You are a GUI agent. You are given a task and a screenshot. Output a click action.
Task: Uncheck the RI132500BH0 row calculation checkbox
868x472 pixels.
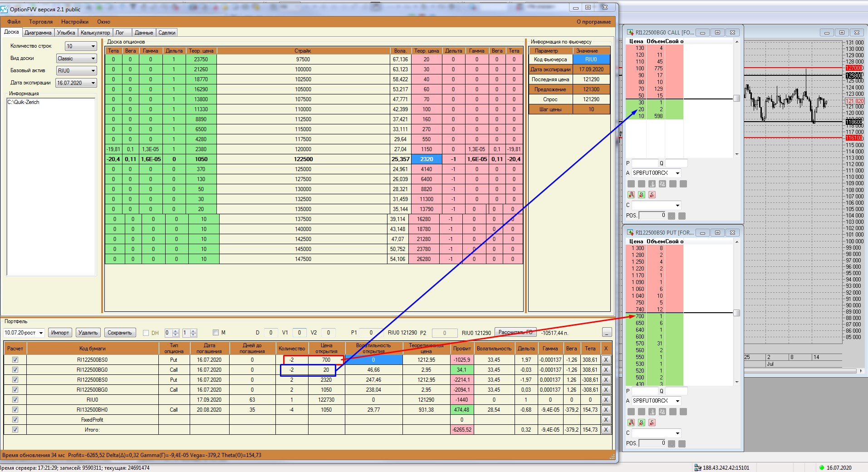tap(15, 409)
